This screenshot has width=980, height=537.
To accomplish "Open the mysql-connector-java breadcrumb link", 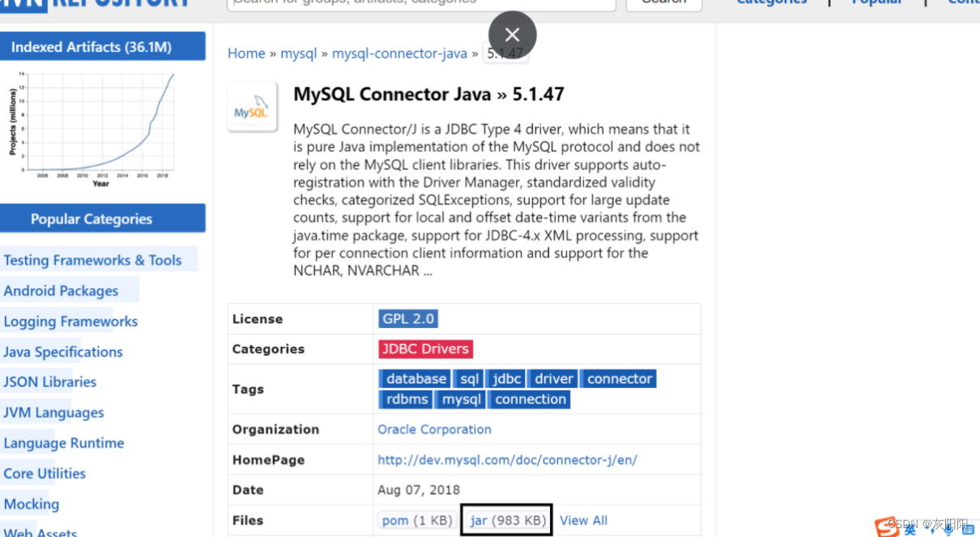I will pyautogui.click(x=399, y=53).
